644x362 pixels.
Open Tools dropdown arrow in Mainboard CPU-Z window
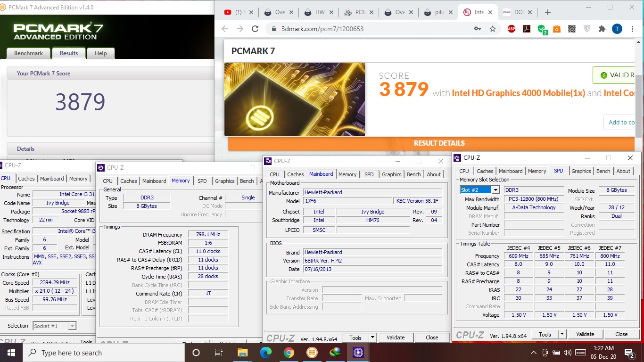372,337
